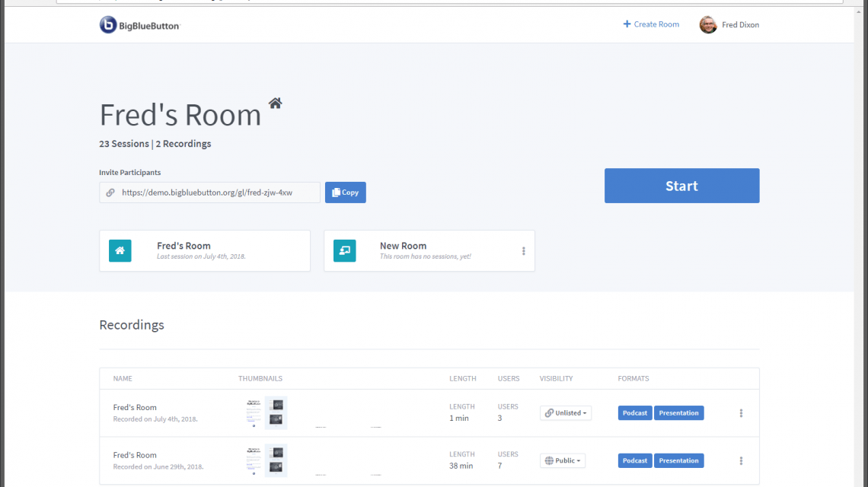This screenshot has width=868, height=487.
Task: Expand the Public visibility dropdown
Action: pyautogui.click(x=563, y=460)
